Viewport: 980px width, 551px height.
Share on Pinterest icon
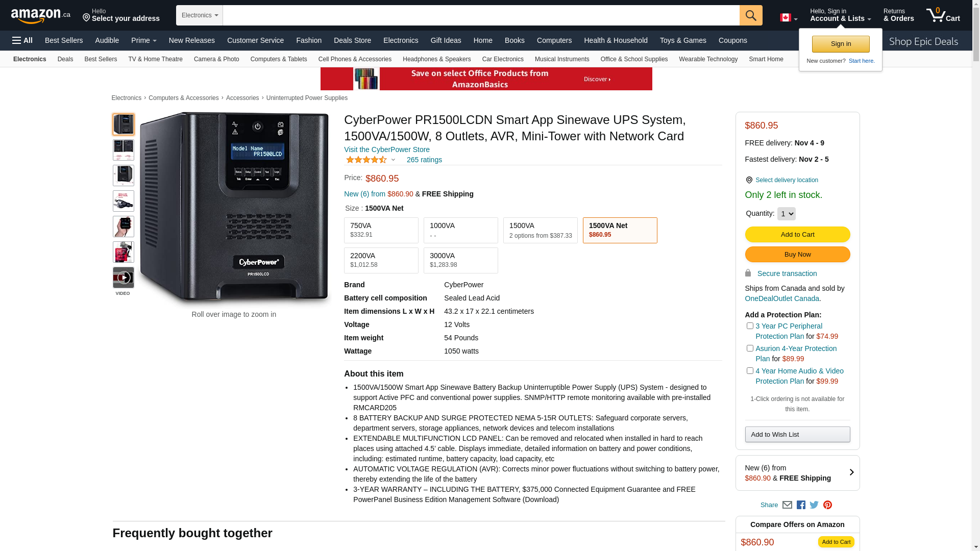pyautogui.click(x=827, y=505)
